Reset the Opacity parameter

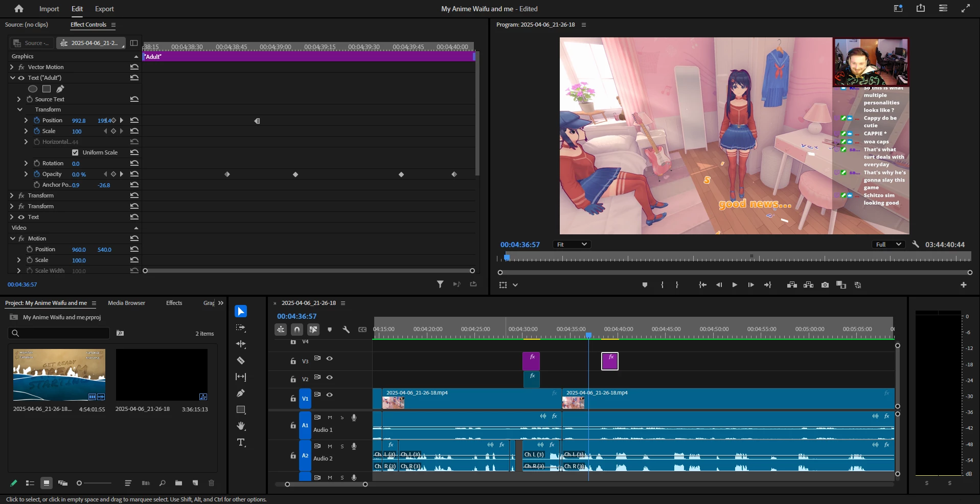[134, 174]
